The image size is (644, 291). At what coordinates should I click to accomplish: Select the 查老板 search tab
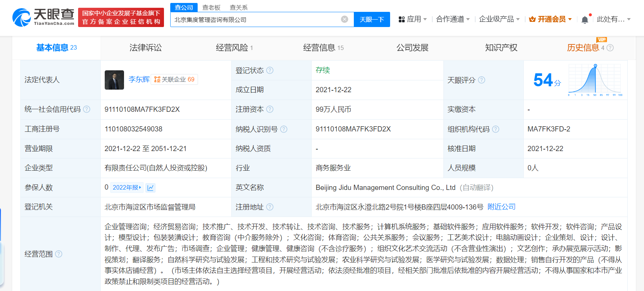point(211,7)
